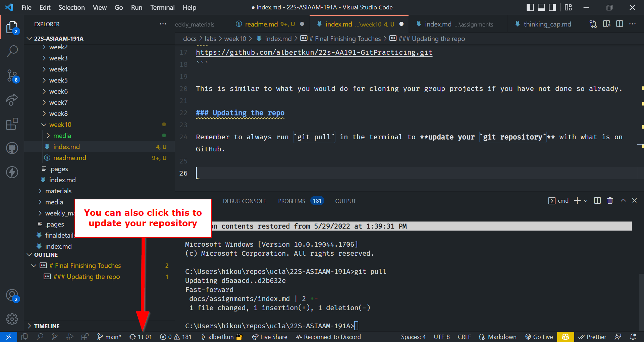Open the GitHub repository URL link

314,52
